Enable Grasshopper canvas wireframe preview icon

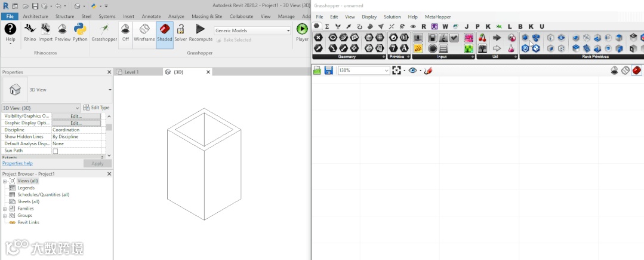[625, 71]
